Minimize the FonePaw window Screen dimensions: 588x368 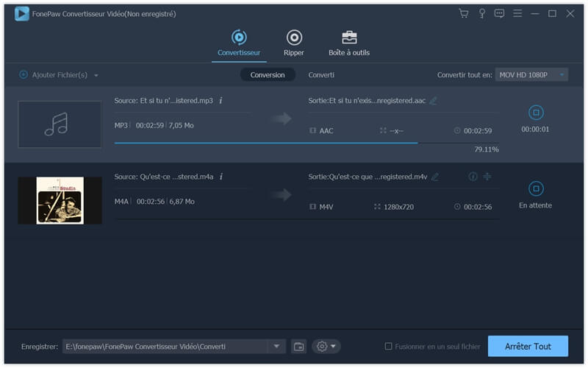click(x=535, y=14)
